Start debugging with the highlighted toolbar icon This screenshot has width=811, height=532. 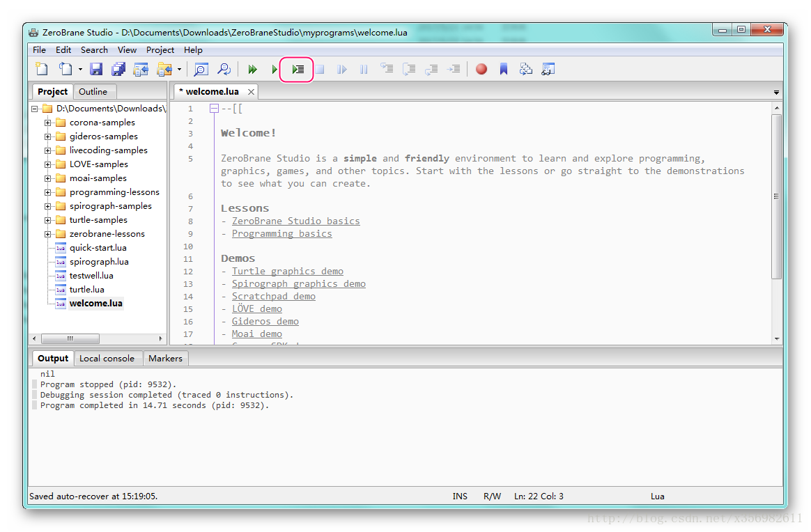click(298, 69)
